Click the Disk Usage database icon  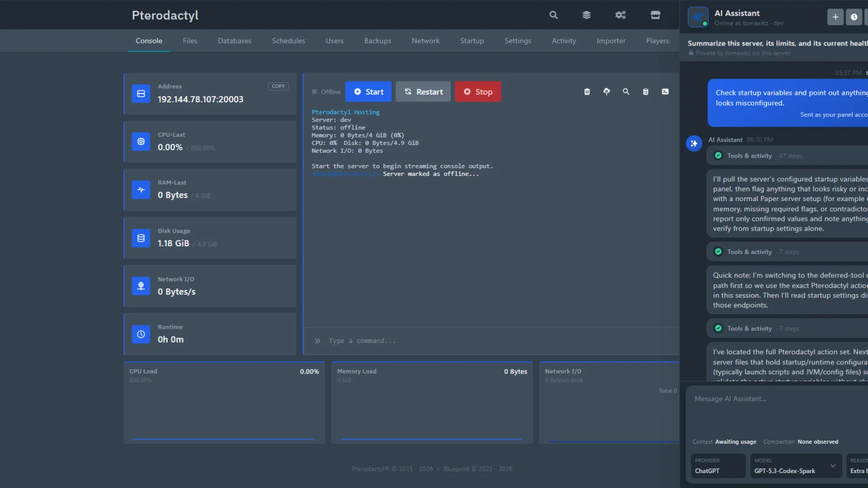[141, 238]
